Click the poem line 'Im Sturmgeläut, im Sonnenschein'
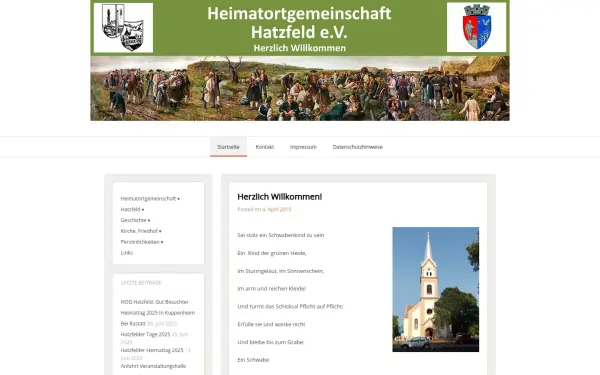Image resolution: width=600 pixels, height=375 pixels. [x=281, y=271]
